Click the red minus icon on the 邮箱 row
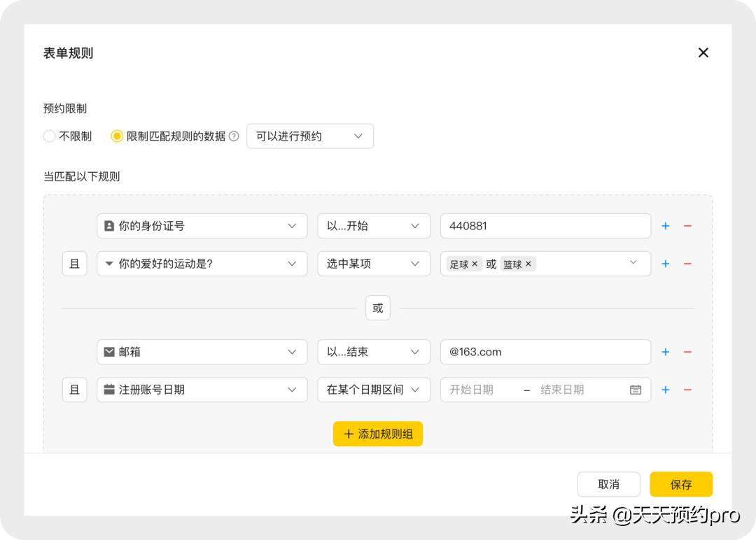This screenshot has width=756, height=540. [x=687, y=352]
